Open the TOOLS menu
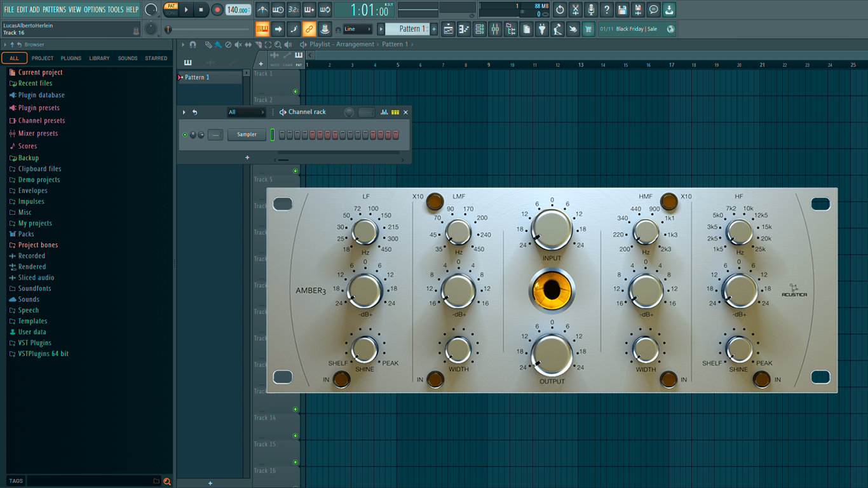 (x=116, y=10)
